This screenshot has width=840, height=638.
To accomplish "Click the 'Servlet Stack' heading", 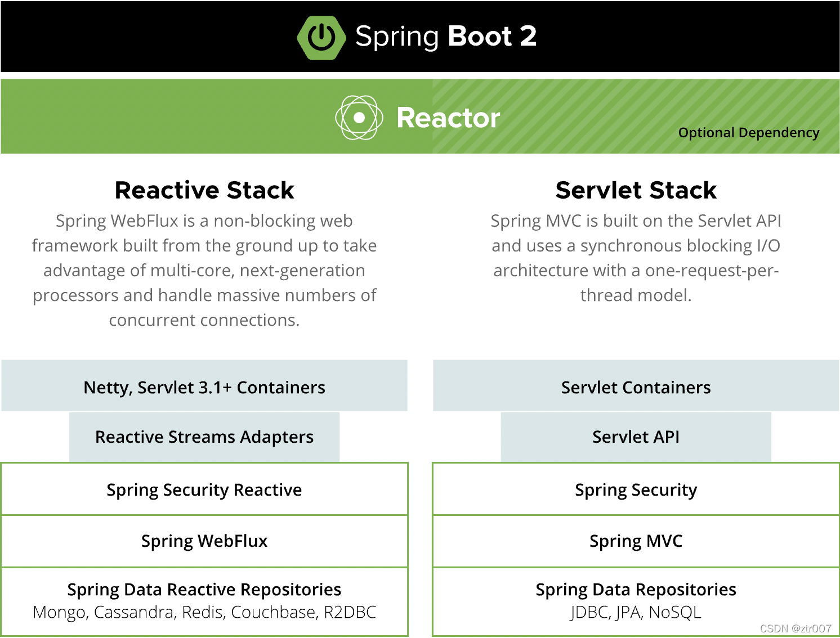I will (636, 190).
